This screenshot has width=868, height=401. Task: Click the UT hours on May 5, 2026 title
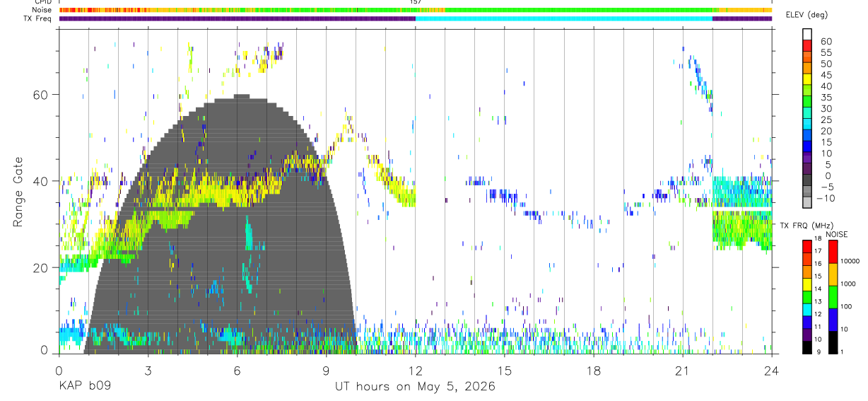click(415, 387)
